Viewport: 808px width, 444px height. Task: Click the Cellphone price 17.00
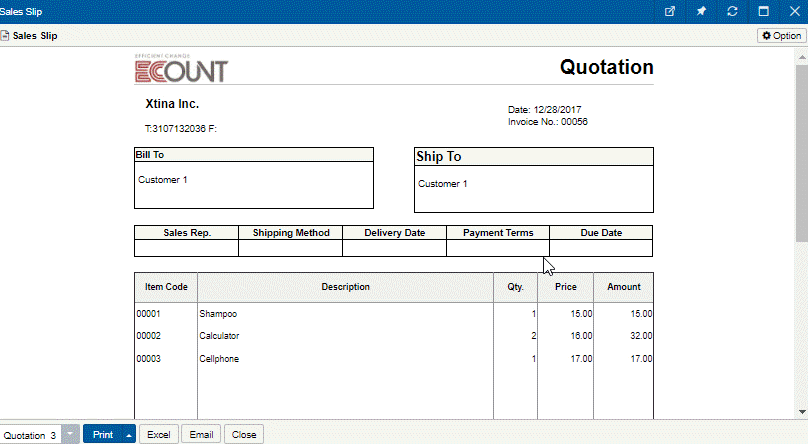pos(581,358)
